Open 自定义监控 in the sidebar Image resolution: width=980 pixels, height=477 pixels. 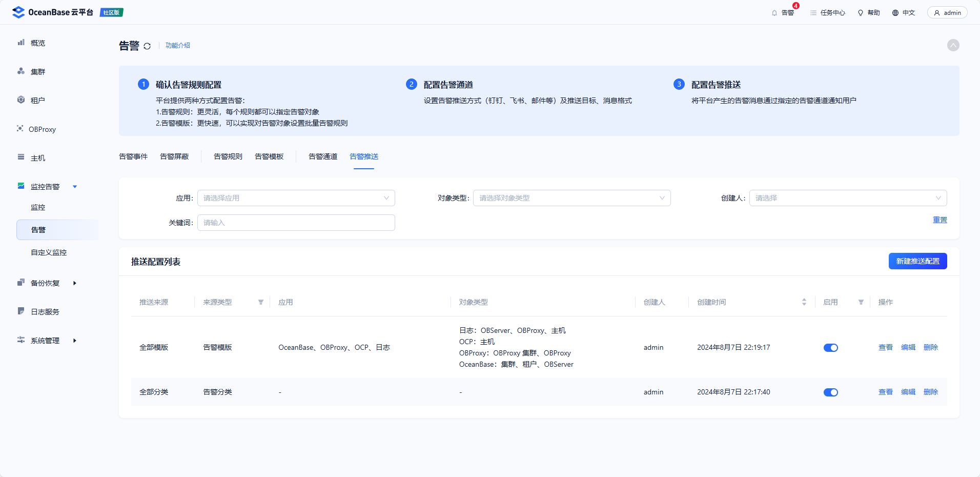pos(49,252)
